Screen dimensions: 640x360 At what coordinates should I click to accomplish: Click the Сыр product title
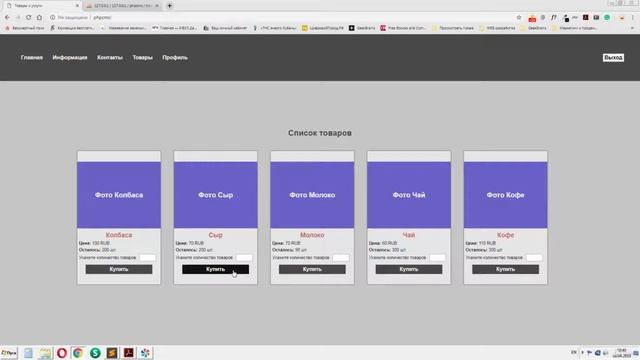coord(216,235)
